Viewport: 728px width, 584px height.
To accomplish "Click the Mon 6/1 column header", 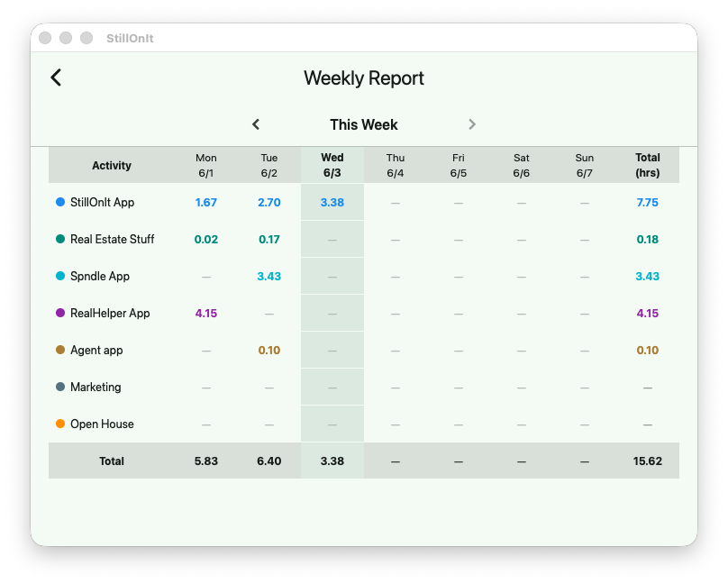I will [206, 165].
